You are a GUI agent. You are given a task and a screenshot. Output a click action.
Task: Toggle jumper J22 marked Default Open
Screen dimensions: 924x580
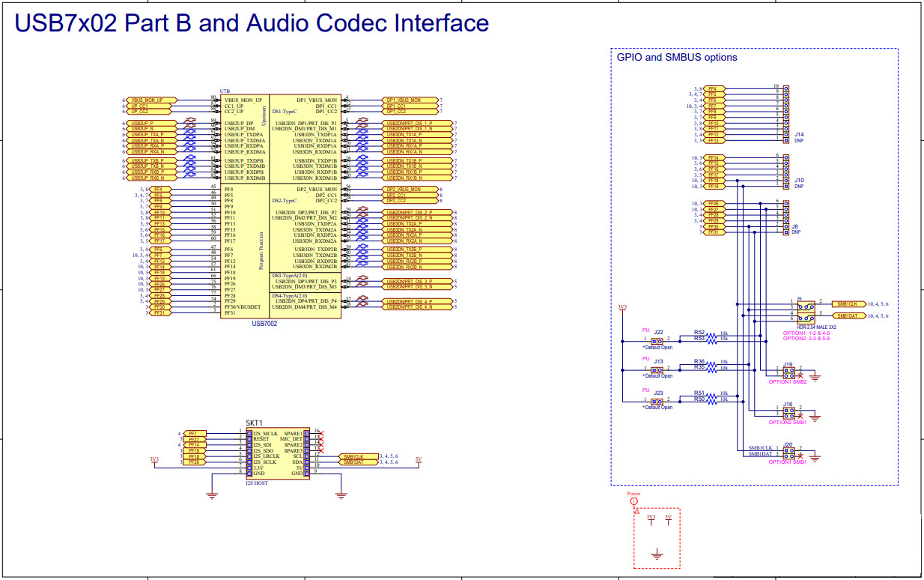(x=656, y=341)
